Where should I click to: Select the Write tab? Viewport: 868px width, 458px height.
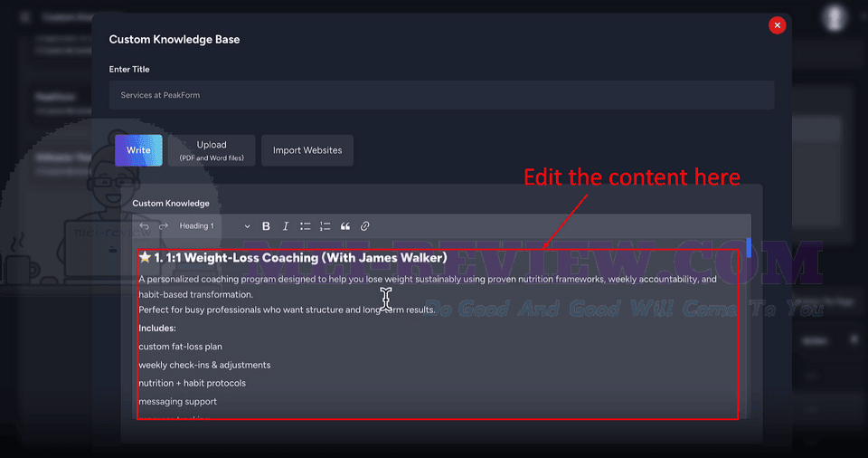pyautogui.click(x=138, y=150)
